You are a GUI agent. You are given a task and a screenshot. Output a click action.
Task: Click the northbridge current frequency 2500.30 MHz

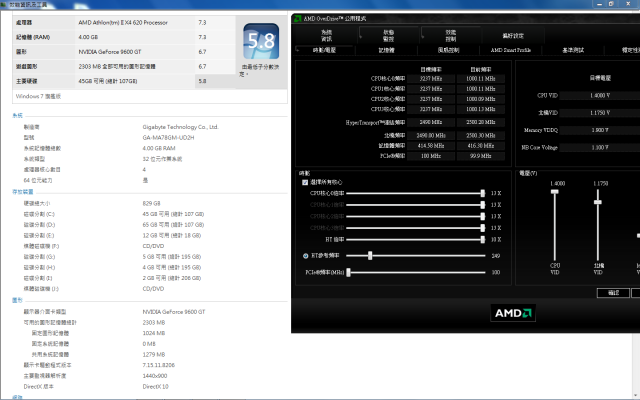pos(481,136)
